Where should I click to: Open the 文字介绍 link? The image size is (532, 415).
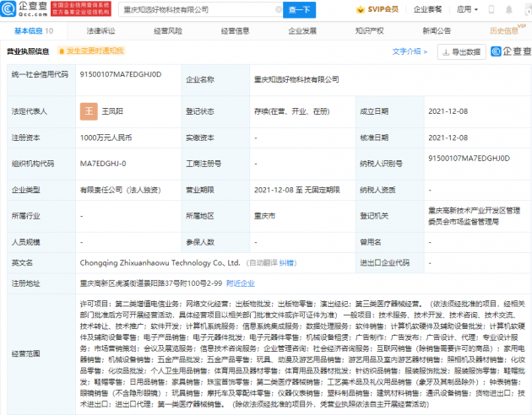[410, 51]
